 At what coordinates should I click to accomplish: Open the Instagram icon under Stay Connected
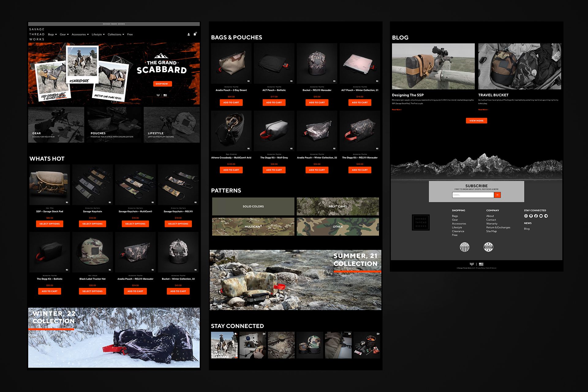pyautogui.click(x=526, y=216)
